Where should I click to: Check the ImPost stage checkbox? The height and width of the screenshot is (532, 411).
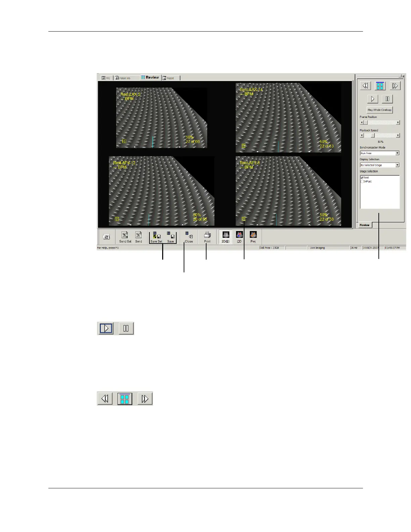coord(362,181)
